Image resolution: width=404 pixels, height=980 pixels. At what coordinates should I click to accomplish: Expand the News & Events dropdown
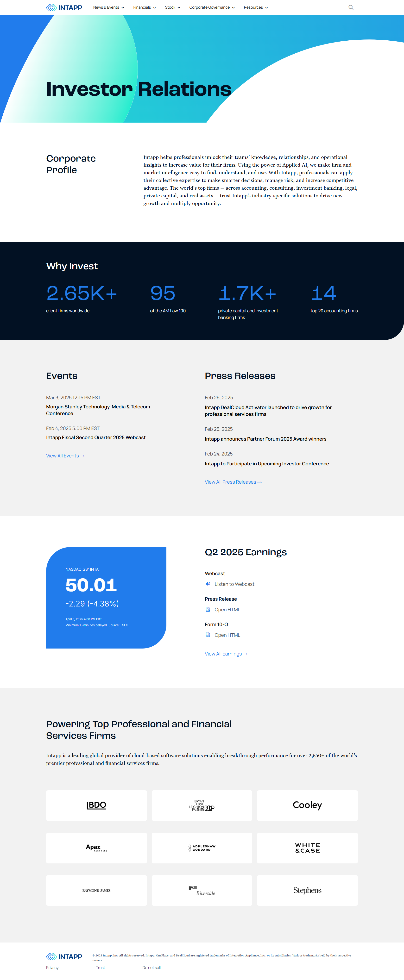(x=108, y=7)
